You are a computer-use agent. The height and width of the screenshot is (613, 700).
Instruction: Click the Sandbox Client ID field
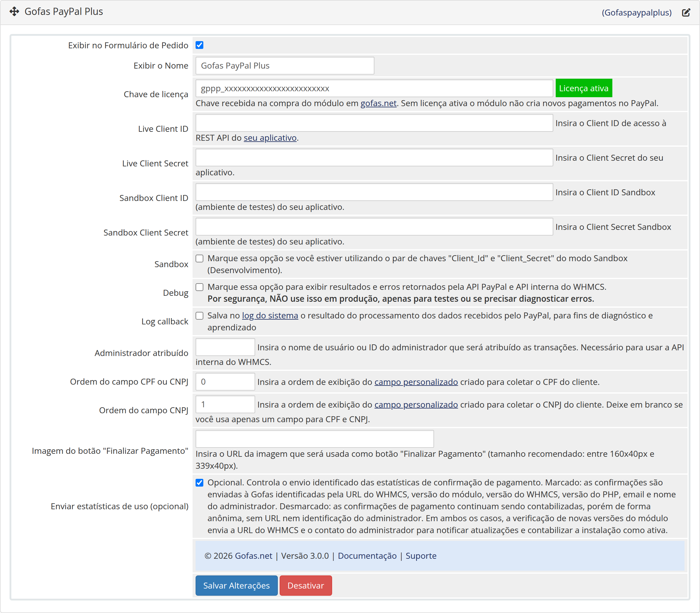click(x=374, y=192)
